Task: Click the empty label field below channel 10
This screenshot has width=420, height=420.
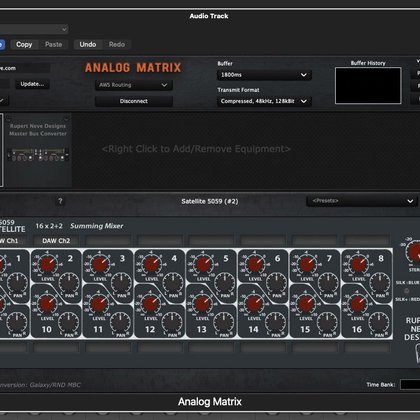Action: pos(56,348)
